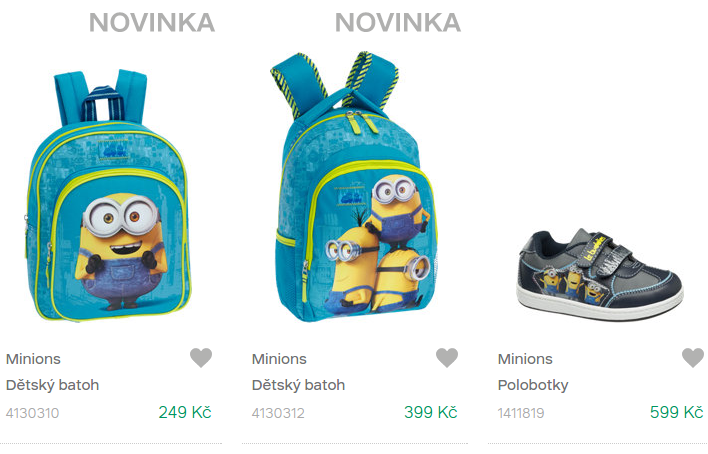Click product number 1411819
This screenshot has height=454, width=708.
pyautogui.click(x=521, y=413)
